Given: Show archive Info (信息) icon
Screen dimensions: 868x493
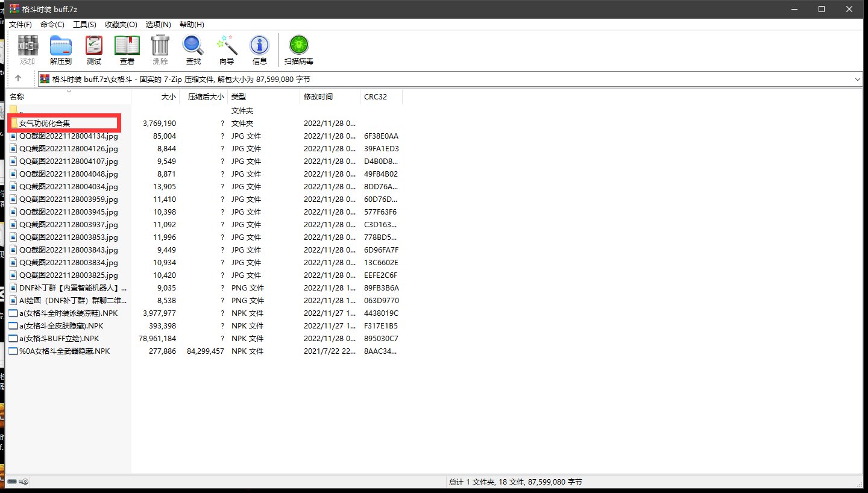Looking at the screenshot, I should click(x=259, y=49).
